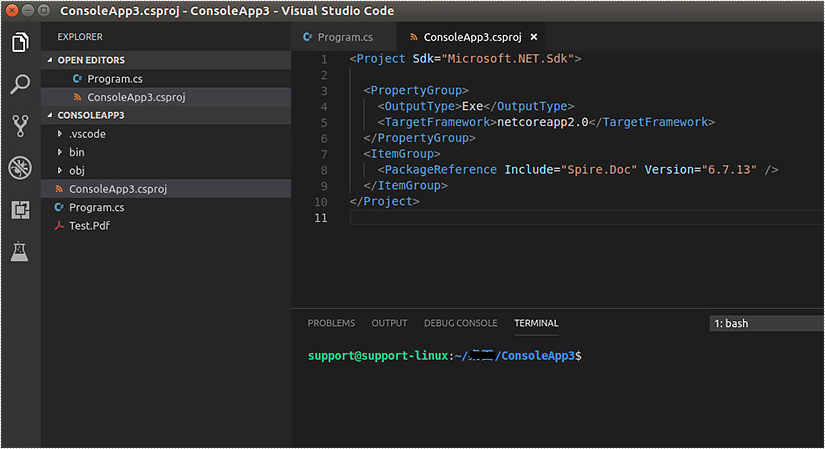Image resolution: width=825 pixels, height=449 pixels.
Task: Open the Search view icon
Action: coord(20,84)
